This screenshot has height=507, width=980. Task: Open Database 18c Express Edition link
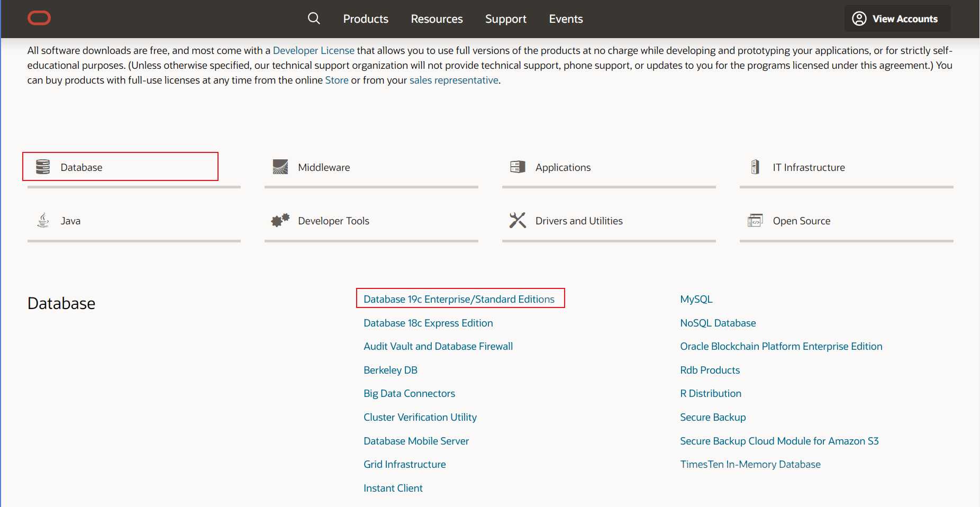pos(428,323)
